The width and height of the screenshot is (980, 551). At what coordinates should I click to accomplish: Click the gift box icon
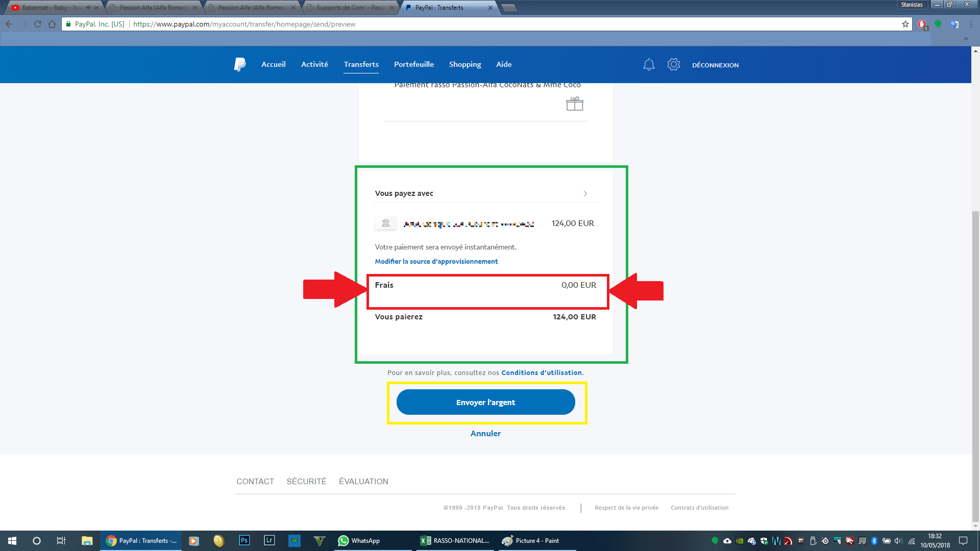[574, 104]
